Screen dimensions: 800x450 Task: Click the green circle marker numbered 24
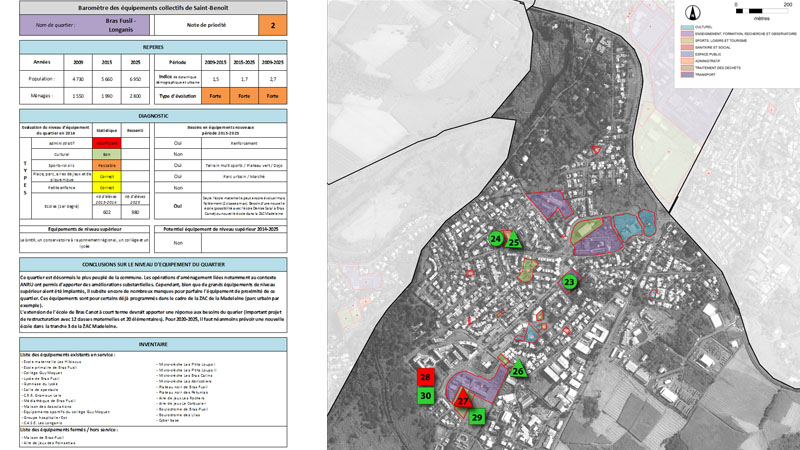[x=497, y=239]
